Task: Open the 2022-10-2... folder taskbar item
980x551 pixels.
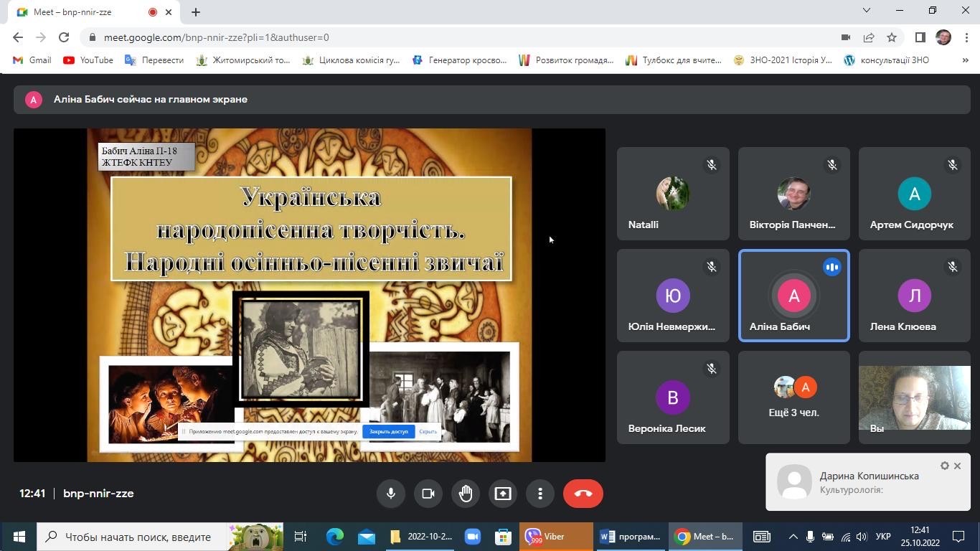Action: pos(421,537)
